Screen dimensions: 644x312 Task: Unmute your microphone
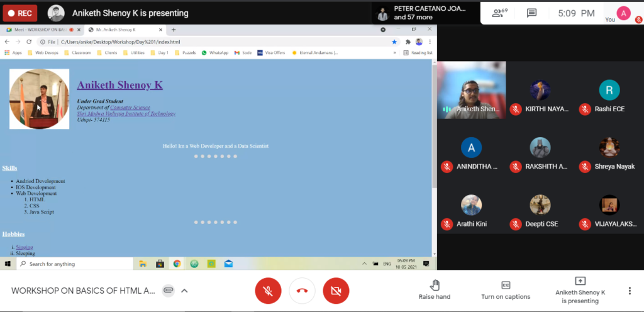(268, 291)
